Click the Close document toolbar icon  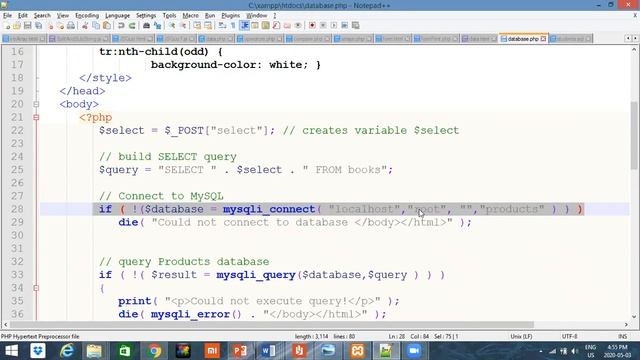(x=50, y=26)
